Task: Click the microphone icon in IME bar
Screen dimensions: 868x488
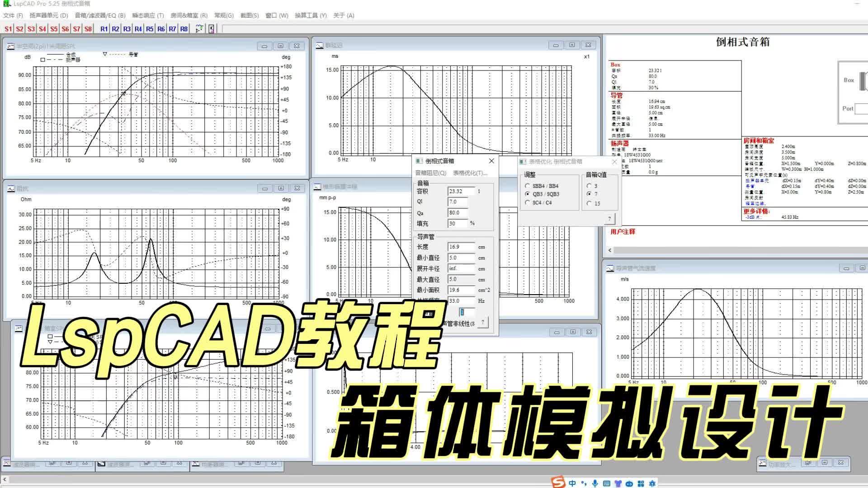Action: tap(595, 483)
